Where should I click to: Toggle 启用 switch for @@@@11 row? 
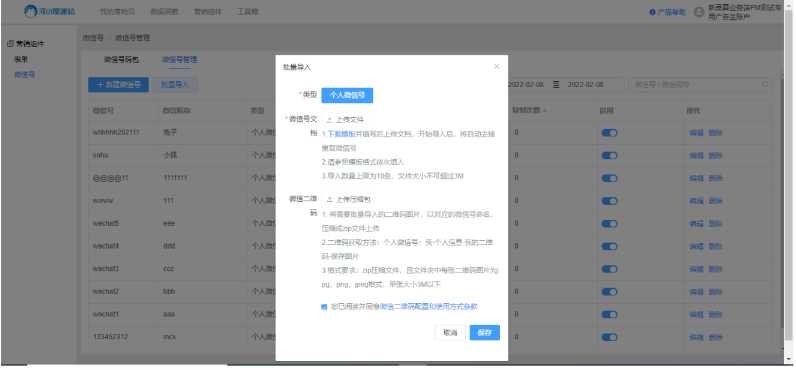point(609,178)
